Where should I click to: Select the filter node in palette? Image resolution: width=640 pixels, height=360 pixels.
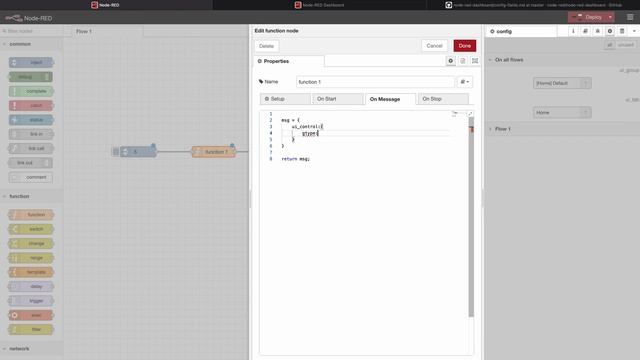31,329
